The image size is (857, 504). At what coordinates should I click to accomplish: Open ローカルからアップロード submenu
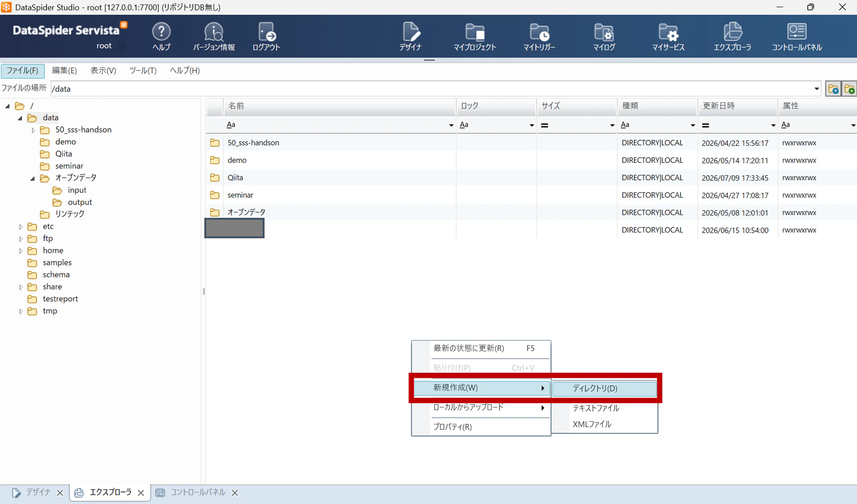[481, 407]
